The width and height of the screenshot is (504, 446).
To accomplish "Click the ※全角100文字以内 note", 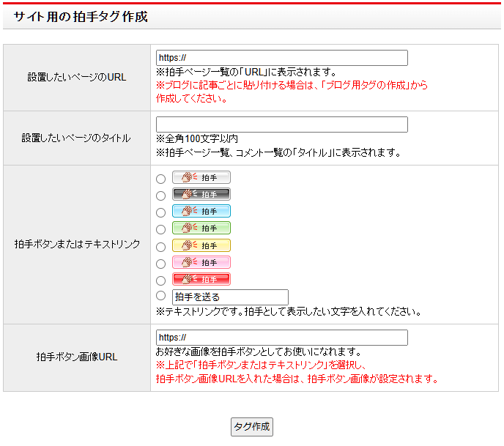I will pyautogui.click(x=197, y=139).
